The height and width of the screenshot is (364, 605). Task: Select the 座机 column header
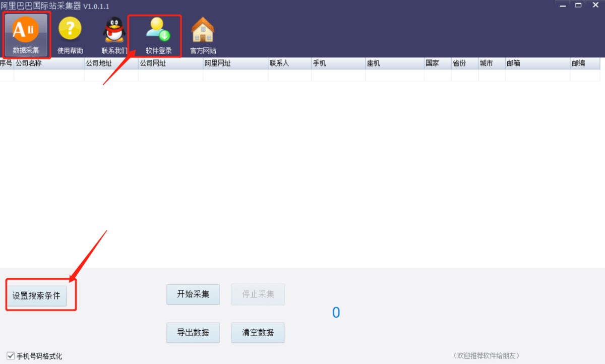click(x=395, y=64)
